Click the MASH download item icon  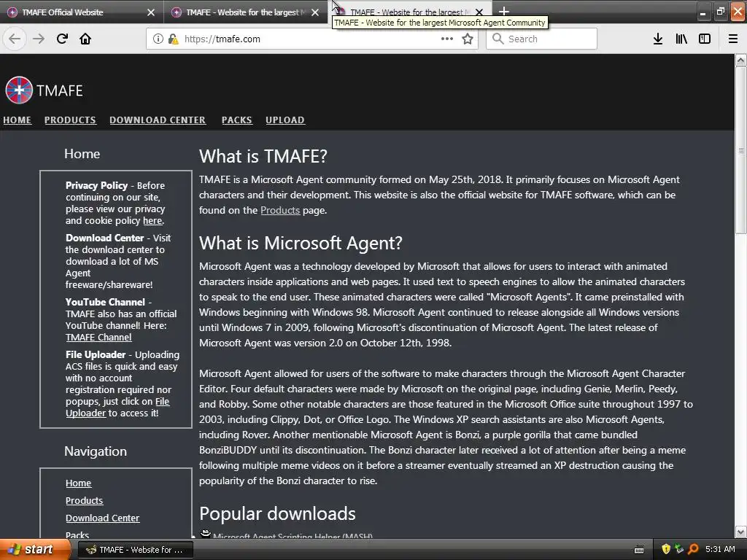205,534
